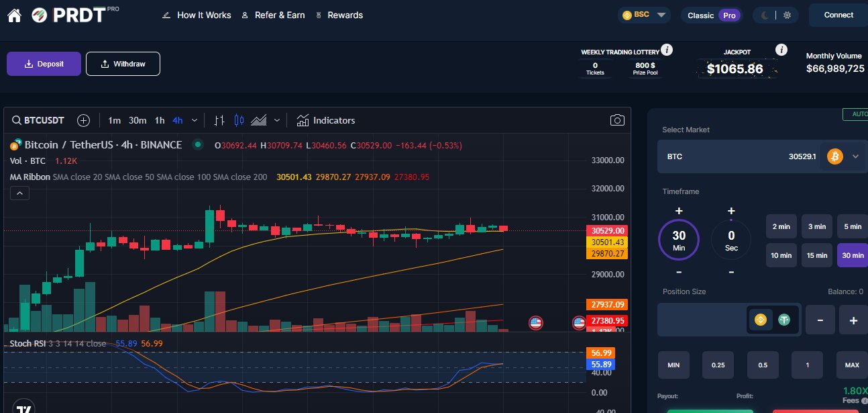Click the MA Ribbon indicator label
Screen dimensions: 868x413
coord(29,177)
